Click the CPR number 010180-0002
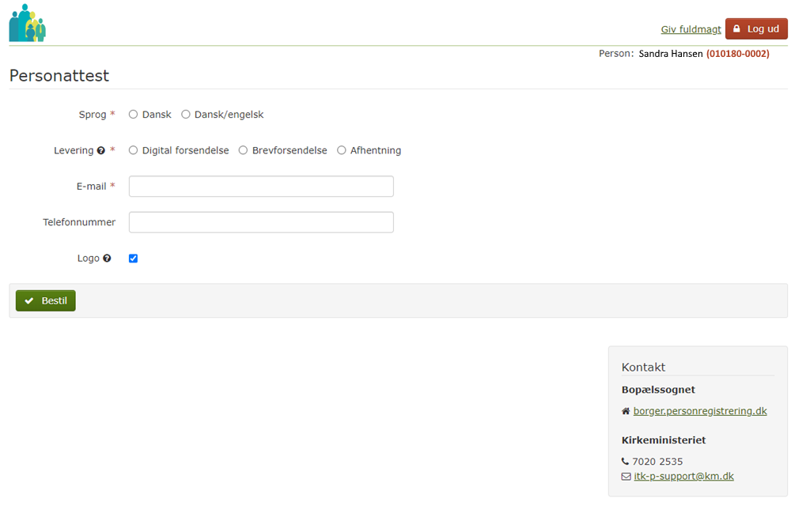 [x=737, y=54]
